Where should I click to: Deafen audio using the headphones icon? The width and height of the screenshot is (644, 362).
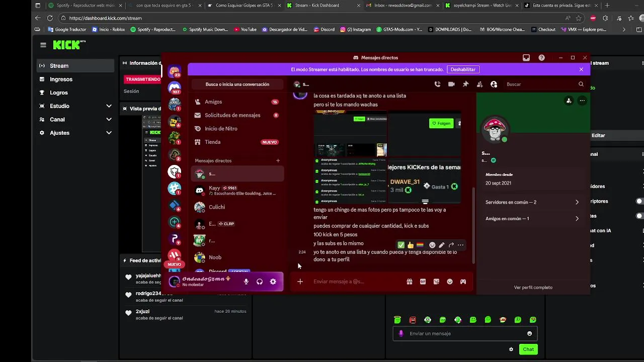pos(260,282)
